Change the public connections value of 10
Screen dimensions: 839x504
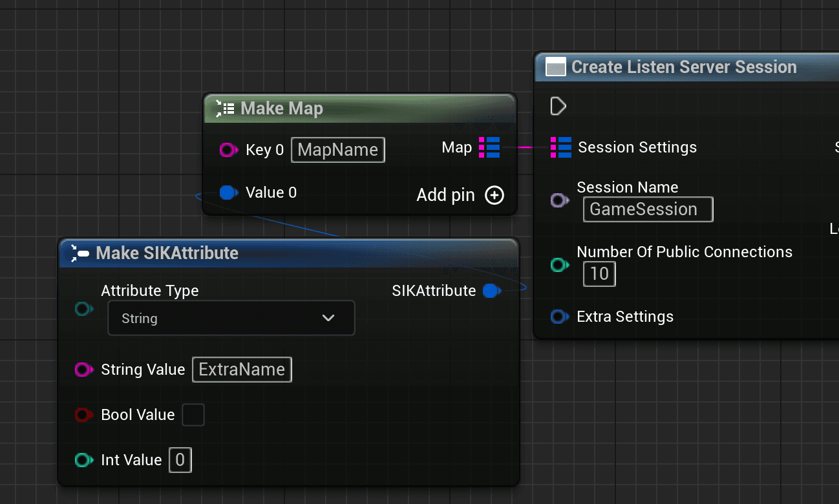(x=599, y=274)
